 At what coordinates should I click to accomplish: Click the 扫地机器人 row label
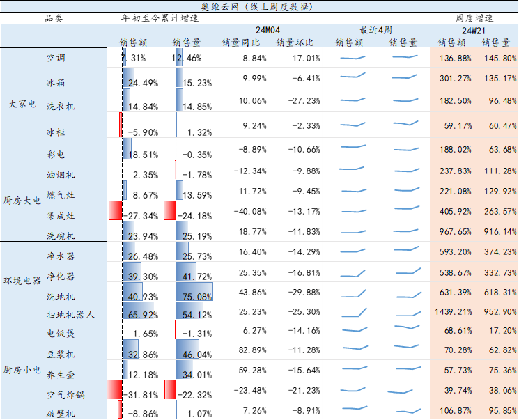point(70,314)
